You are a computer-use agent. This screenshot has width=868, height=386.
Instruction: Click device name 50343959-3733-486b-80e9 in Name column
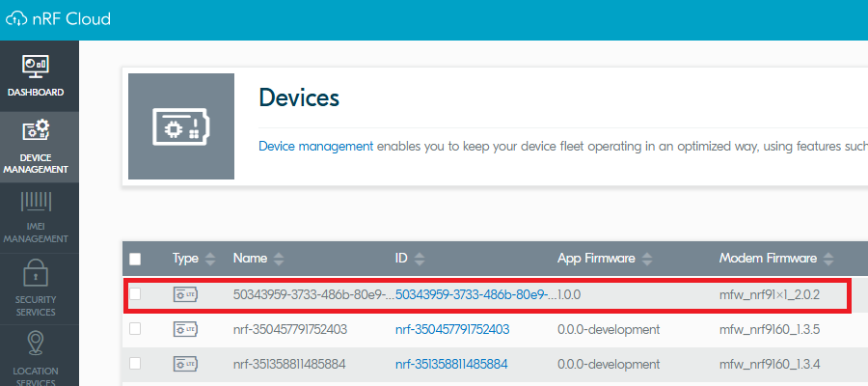click(x=313, y=295)
